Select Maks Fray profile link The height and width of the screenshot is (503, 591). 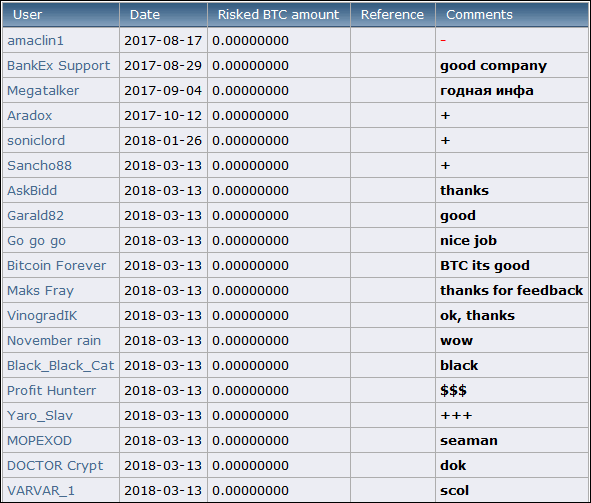[40, 291]
